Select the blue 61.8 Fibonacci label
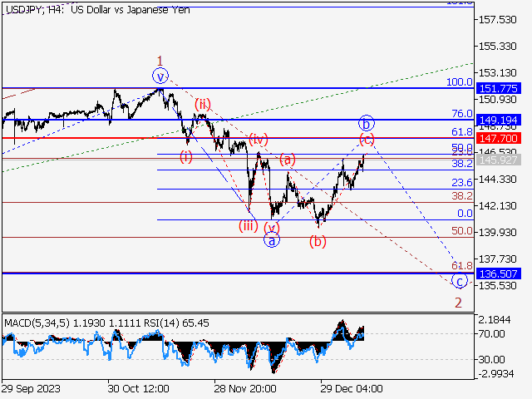This screenshot has height=399, width=532. tap(462, 132)
